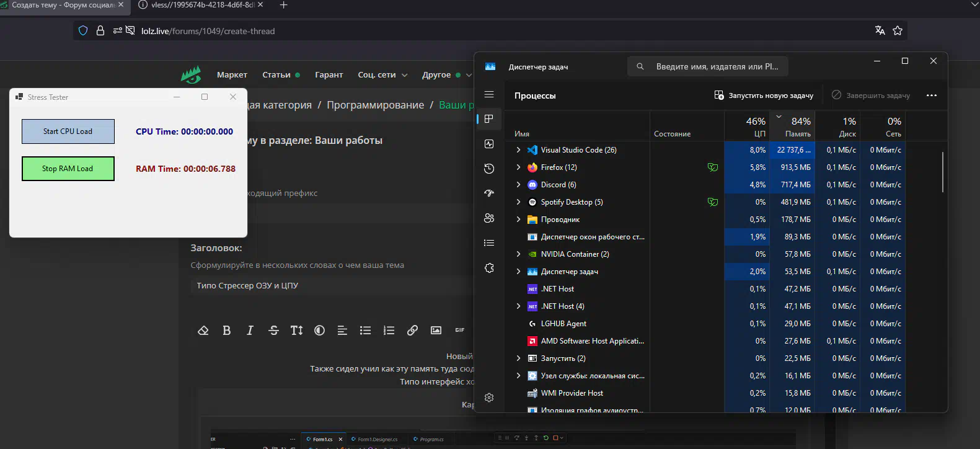Click the Start CPU Load button

[x=68, y=131]
